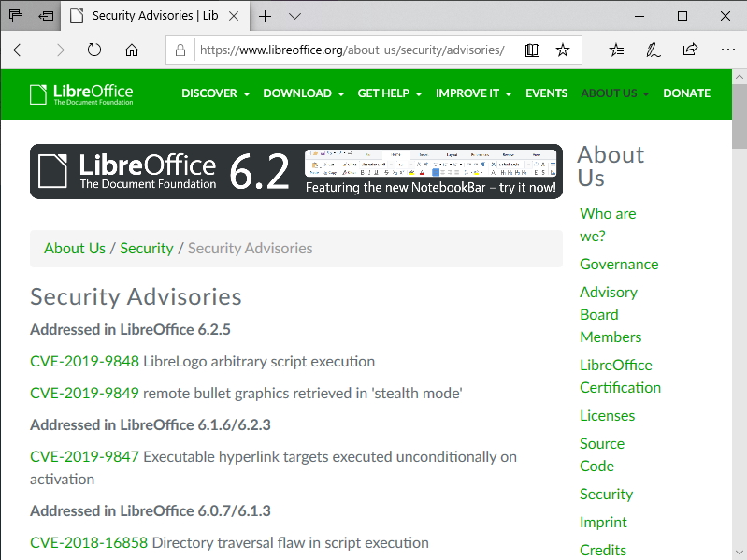Add page to favorites star icon
Screen dimensions: 747x560
tap(563, 50)
